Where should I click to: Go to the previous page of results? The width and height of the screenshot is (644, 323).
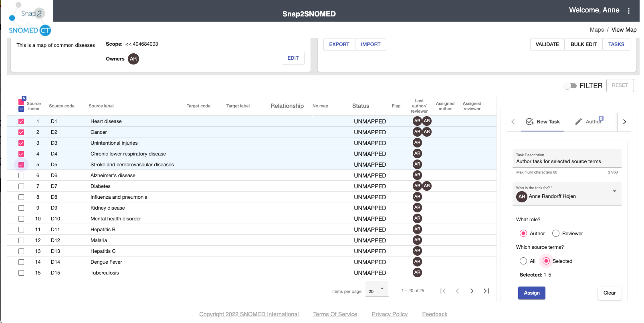[x=457, y=291]
